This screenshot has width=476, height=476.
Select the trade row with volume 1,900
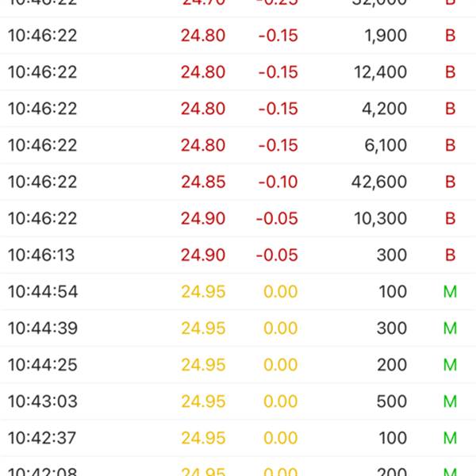point(238,36)
